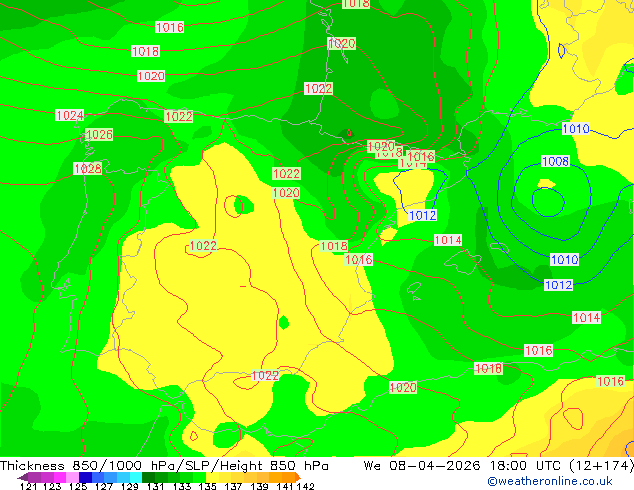634x490 pixels.
Task: Click the title text 'Thickness 850/1000 hPa/SLP/Height 850 hPa'
Action: coord(164,466)
